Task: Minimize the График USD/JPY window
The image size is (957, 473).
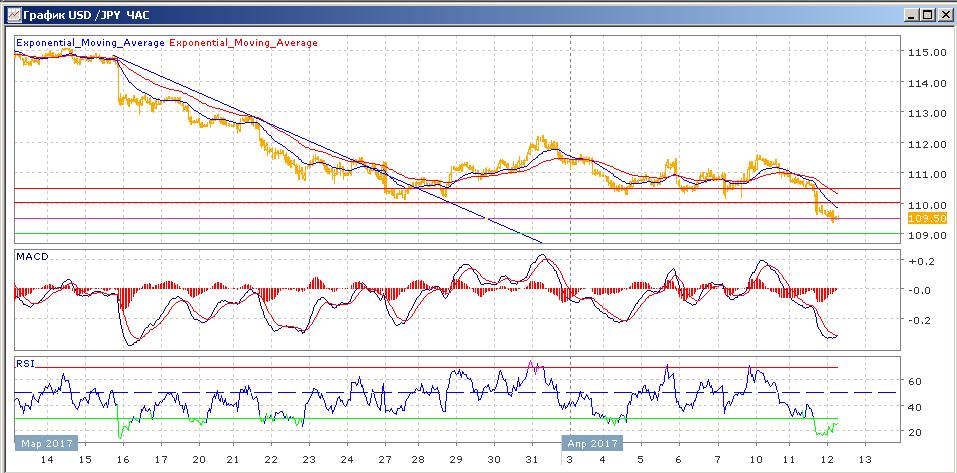Action: [x=912, y=14]
